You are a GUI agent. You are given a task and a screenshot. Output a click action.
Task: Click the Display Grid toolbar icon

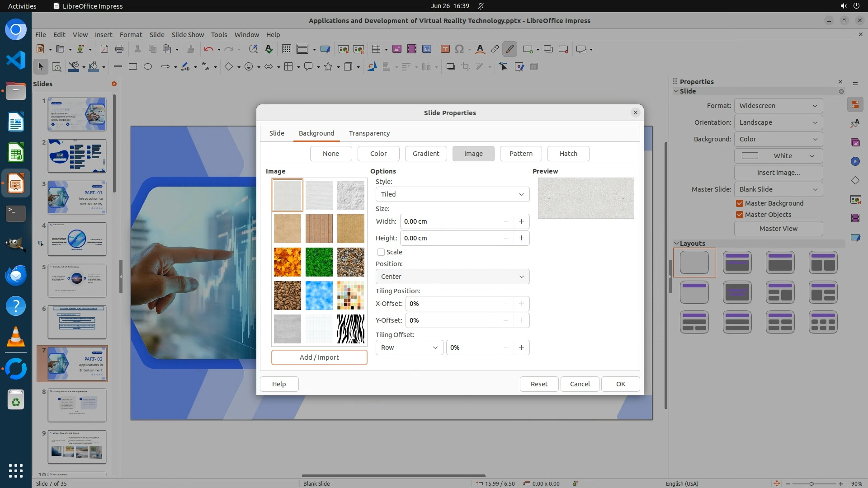coord(286,49)
